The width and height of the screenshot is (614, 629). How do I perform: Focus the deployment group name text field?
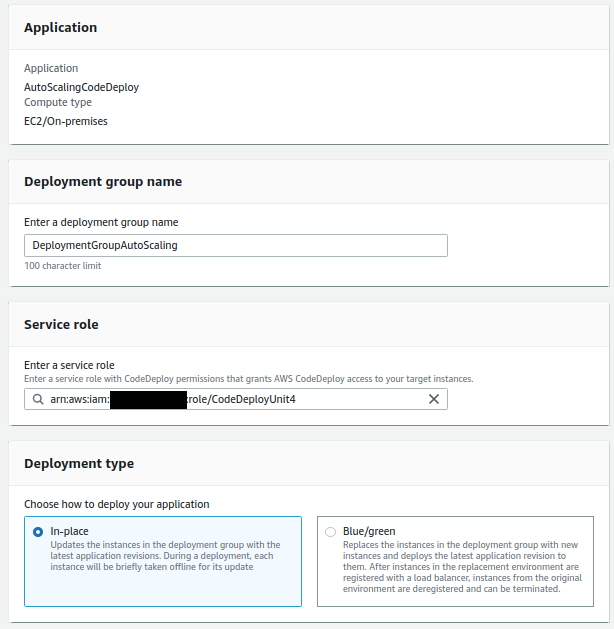click(236, 245)
